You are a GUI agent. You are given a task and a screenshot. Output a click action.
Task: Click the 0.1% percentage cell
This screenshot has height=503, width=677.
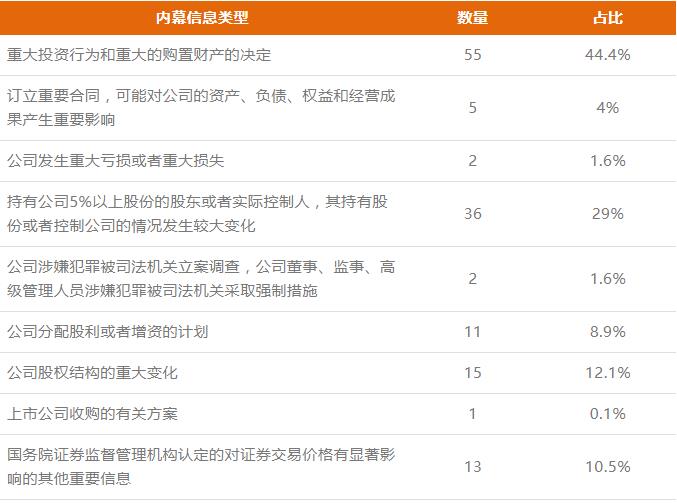tap(607, 413)
